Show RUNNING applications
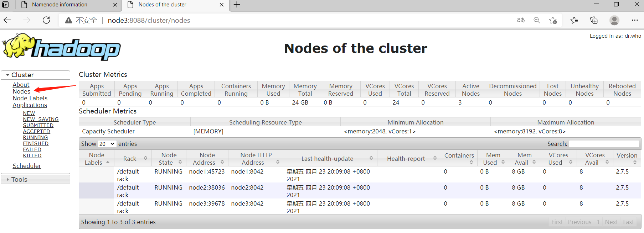The width and height of the screenshot is (644, 233). click(35, 137)
